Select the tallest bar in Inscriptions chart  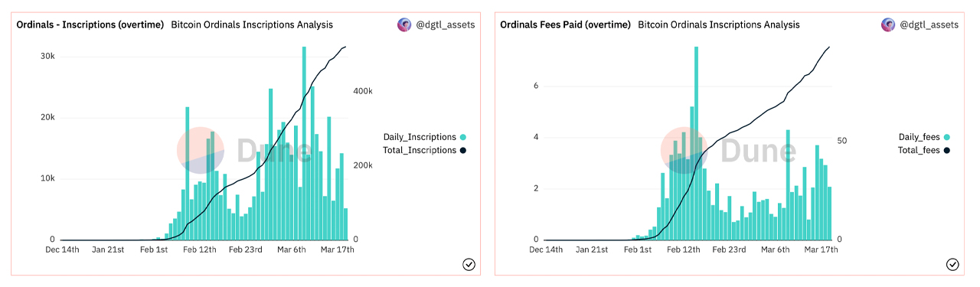[304, 143]
